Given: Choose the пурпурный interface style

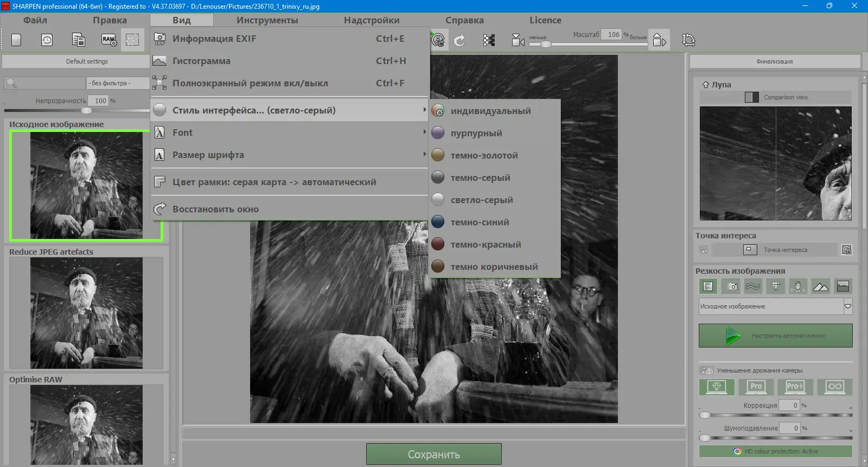Looking at the screenshot, I should click(x=494, y=133).
